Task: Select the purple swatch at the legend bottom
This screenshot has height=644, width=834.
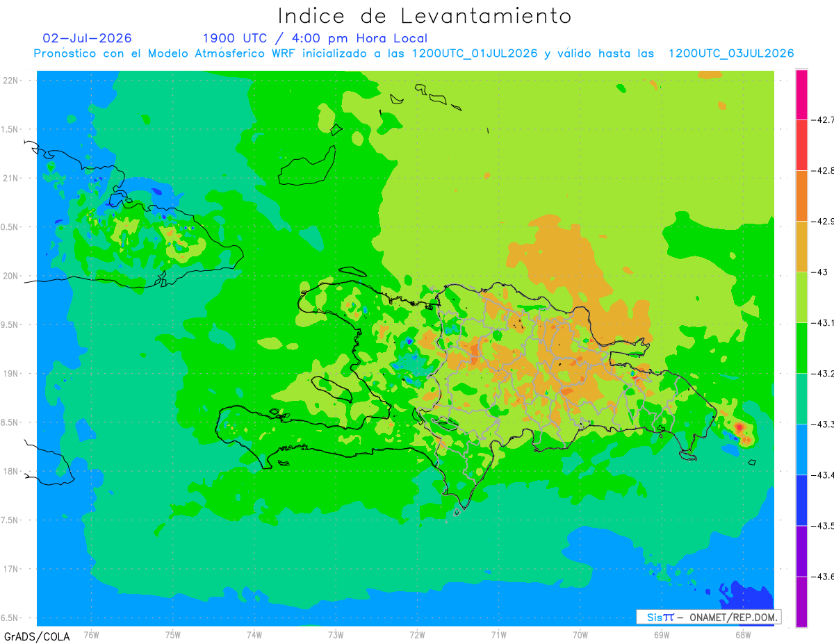Action: click(x=801, y=602)
